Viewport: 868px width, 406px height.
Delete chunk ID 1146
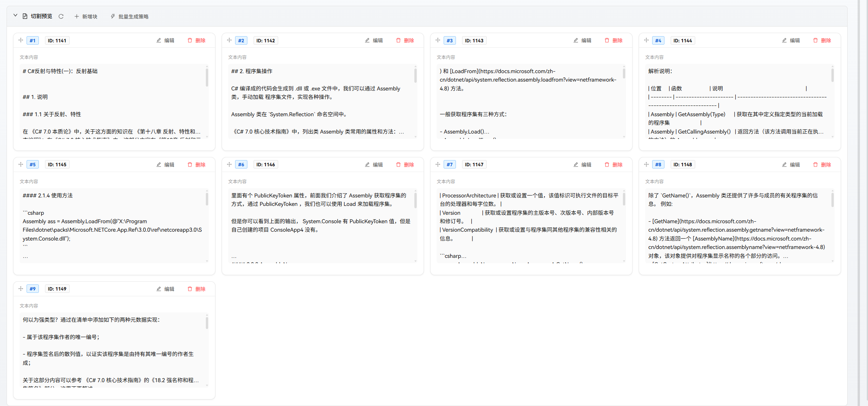pos(405,165)
